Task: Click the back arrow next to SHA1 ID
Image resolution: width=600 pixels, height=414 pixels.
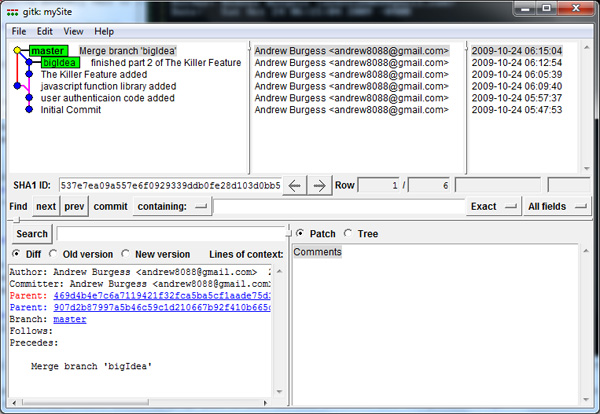Action: [x=294, y=186]
